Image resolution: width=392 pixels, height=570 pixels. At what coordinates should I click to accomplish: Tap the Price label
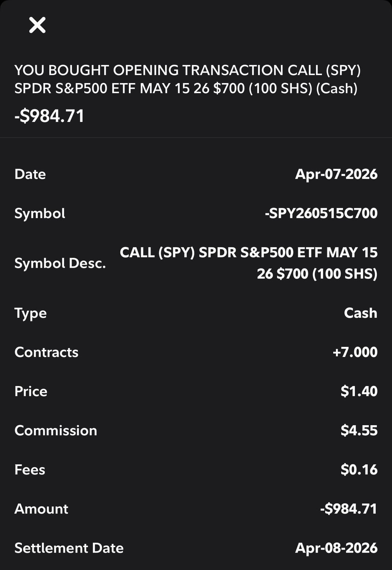pyautogui.click(x=31, y=391)
